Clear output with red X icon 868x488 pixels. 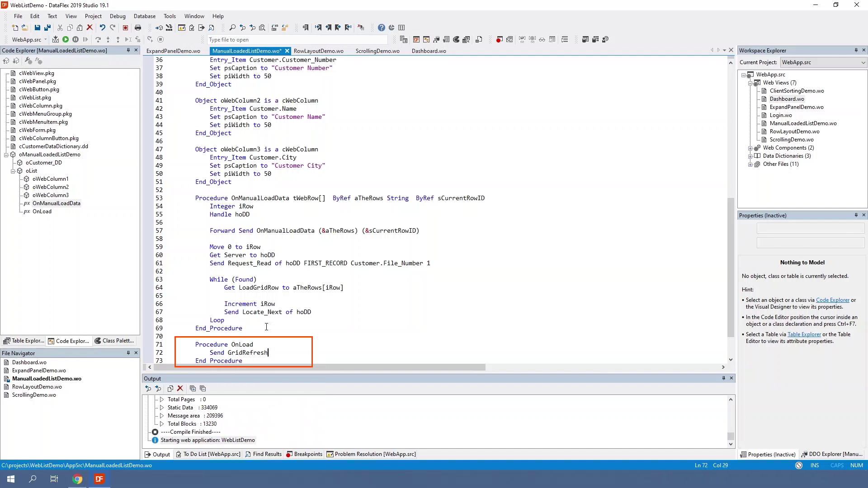click(x=180, y=389)
